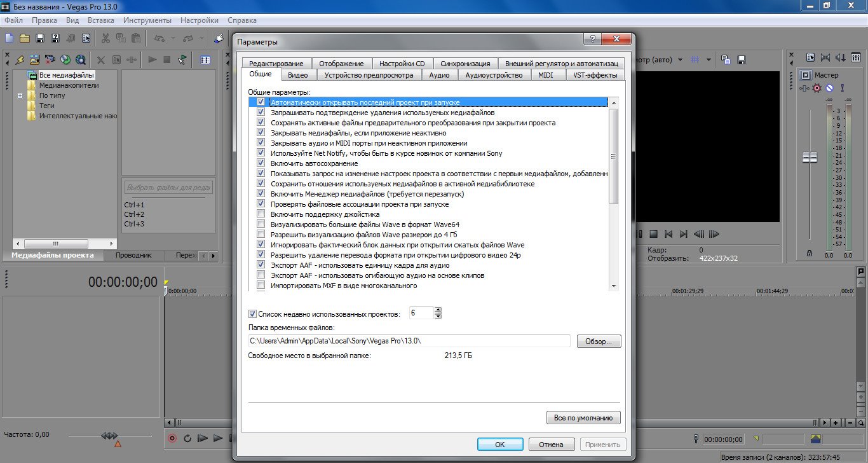868x463 pixels.
Task: Enable 'Импортировать MXF в виде многоканального' checkbox
Action: (261, 286)
